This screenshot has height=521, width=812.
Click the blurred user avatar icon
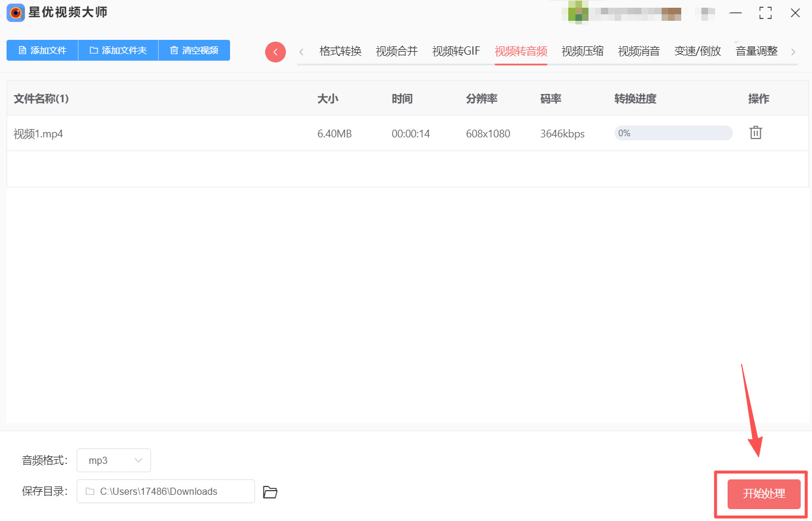tap(578, 12)
